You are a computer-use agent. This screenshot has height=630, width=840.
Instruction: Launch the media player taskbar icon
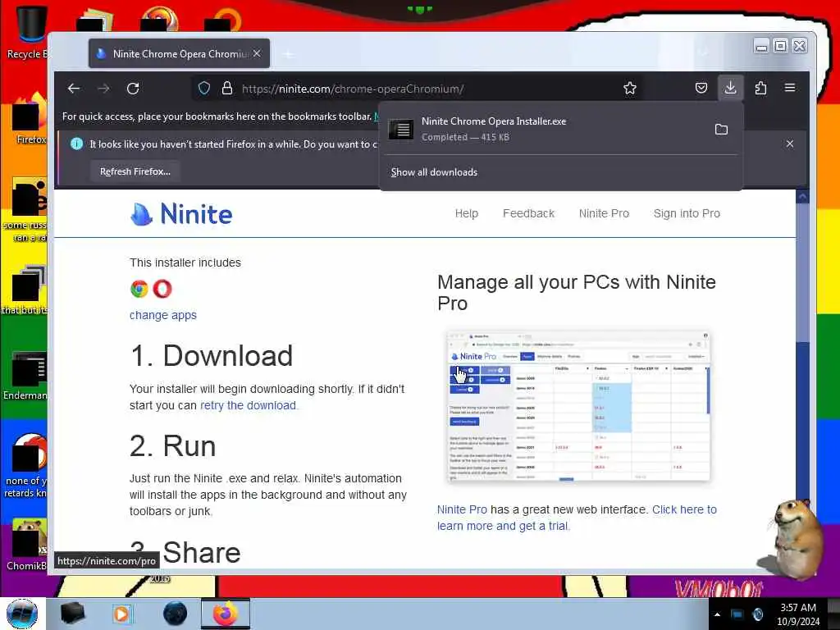122,614
